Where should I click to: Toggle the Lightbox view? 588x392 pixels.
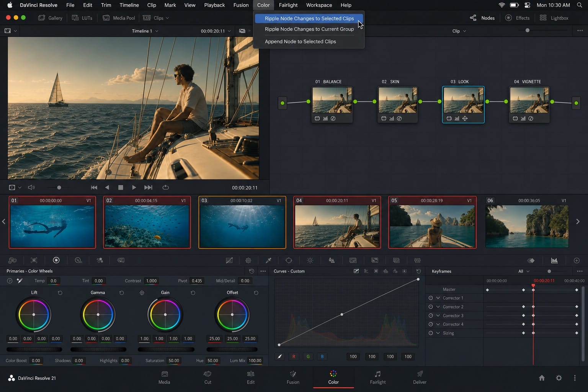point(554,18)
